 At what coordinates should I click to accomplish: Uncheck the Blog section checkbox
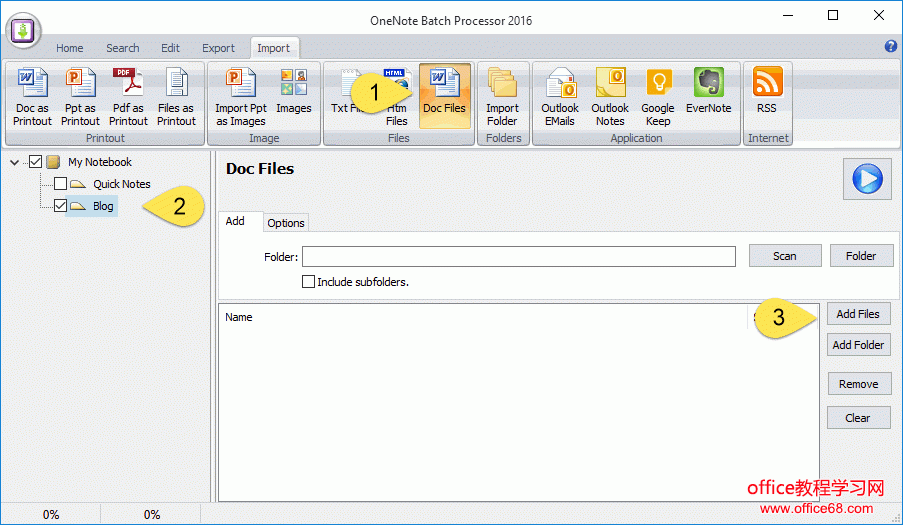60,206
